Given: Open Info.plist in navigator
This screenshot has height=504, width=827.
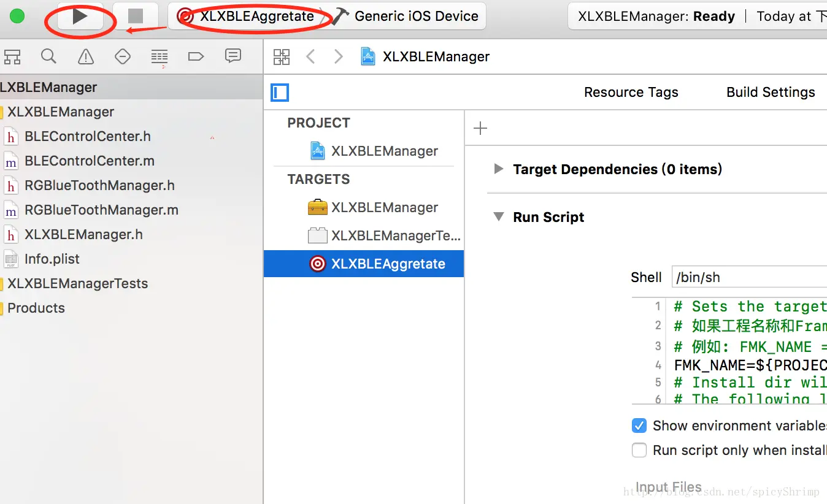Looking at the screenshot, I should tap(52, 259).
